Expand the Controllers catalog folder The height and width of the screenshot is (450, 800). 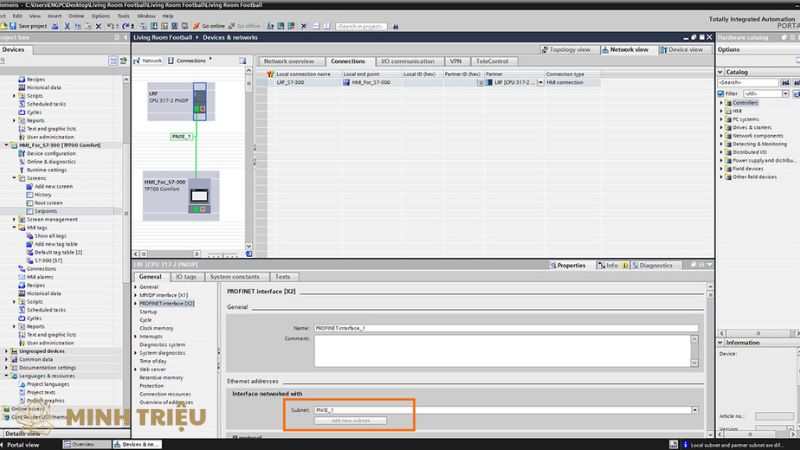click(x=722, y=102)
